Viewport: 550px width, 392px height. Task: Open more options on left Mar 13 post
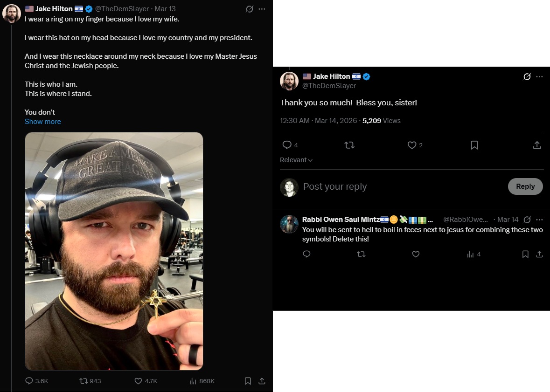[x=262, y=9]
